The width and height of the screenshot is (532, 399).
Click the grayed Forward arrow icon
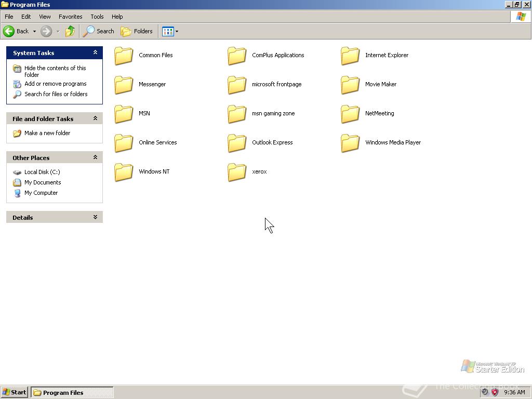[x=46, y=31]
